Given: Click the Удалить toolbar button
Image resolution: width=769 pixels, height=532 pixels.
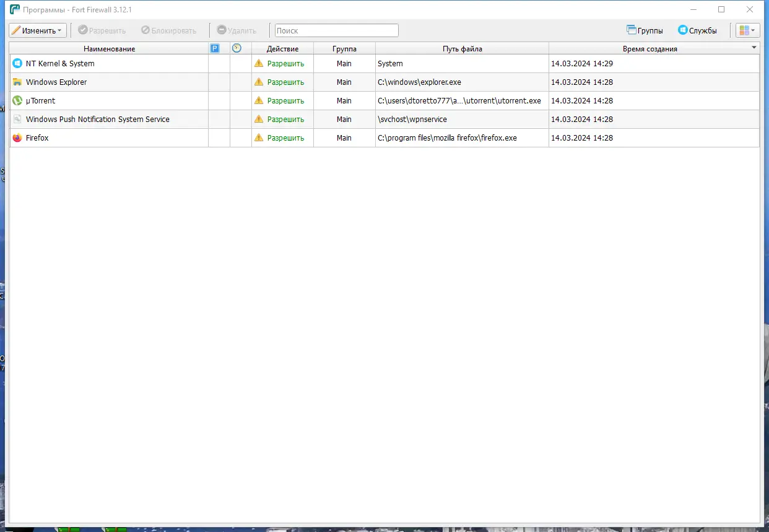Looking at the screenshot, I should (x=237, y=30).
